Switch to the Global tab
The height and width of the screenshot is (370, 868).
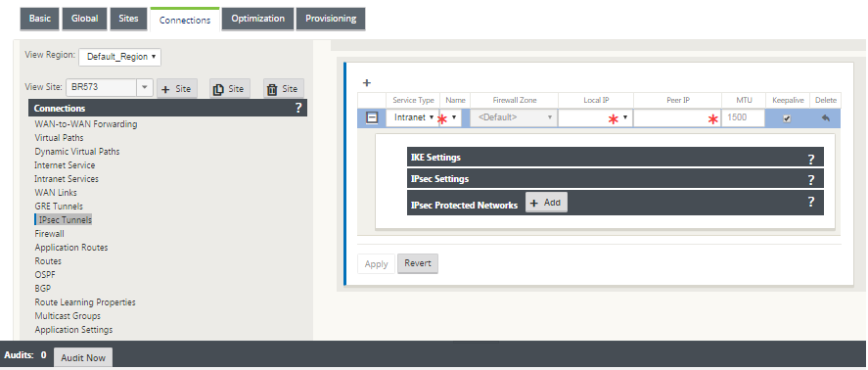pos(85,19)
